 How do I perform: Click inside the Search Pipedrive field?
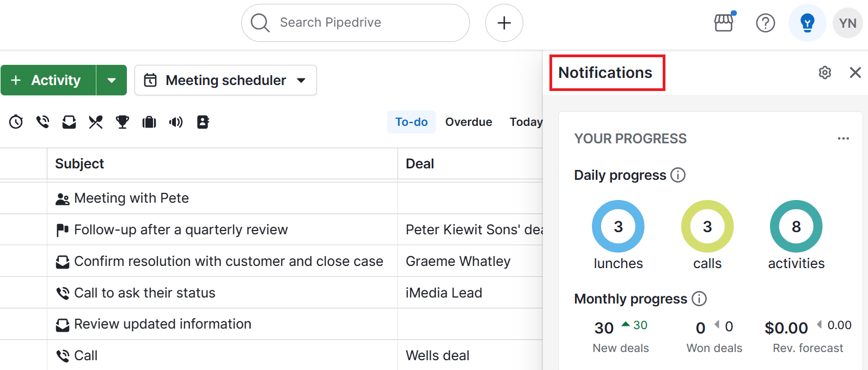coord(355,23)
